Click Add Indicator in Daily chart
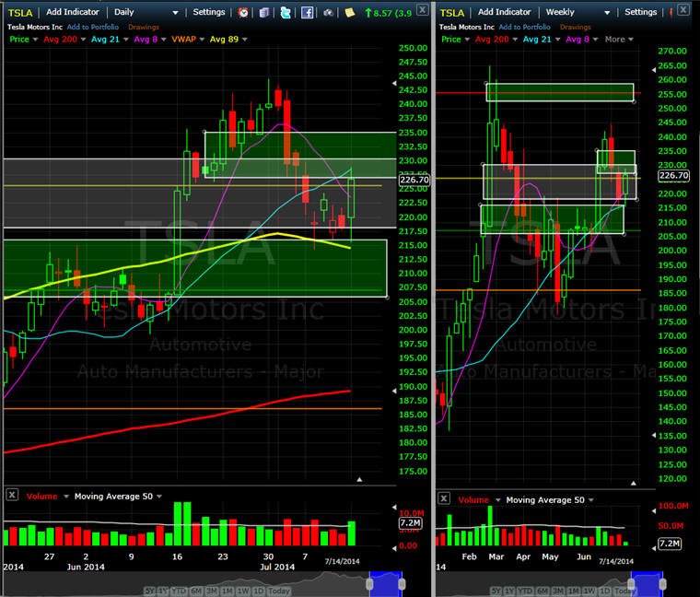The width and height of the screenshot is (700, 597). 73,12
